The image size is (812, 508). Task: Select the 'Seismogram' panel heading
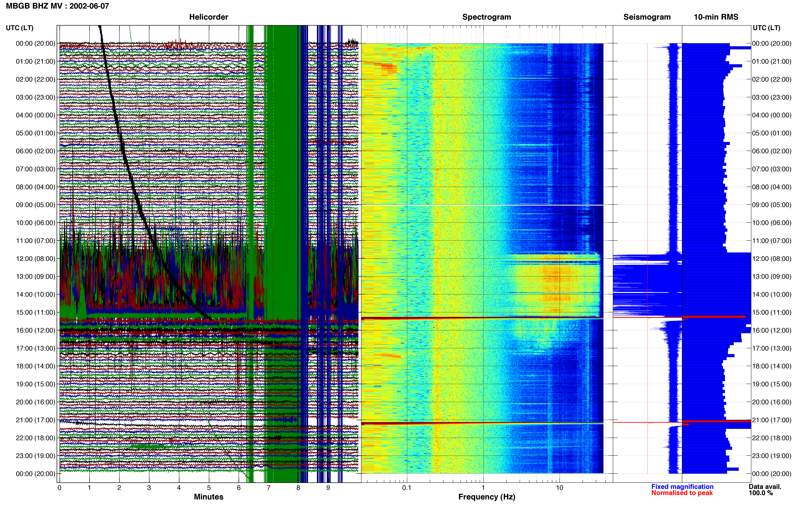[x=647, y=17]
